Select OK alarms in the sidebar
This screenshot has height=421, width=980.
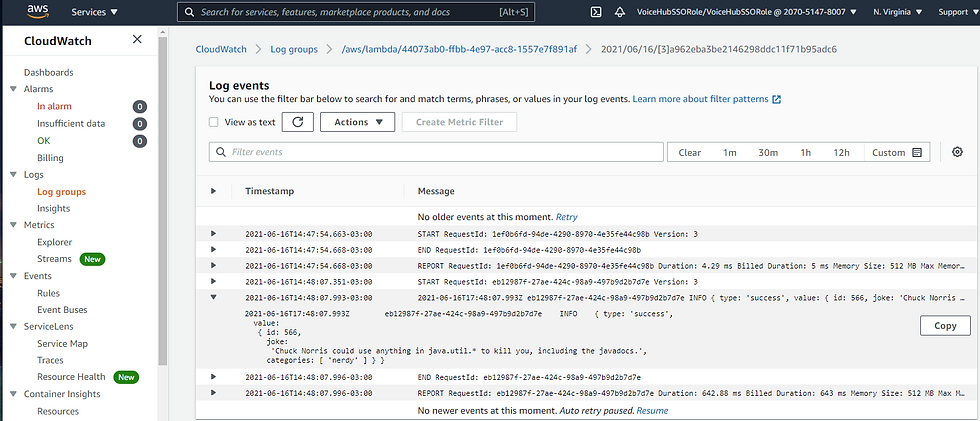click(44, 141)
